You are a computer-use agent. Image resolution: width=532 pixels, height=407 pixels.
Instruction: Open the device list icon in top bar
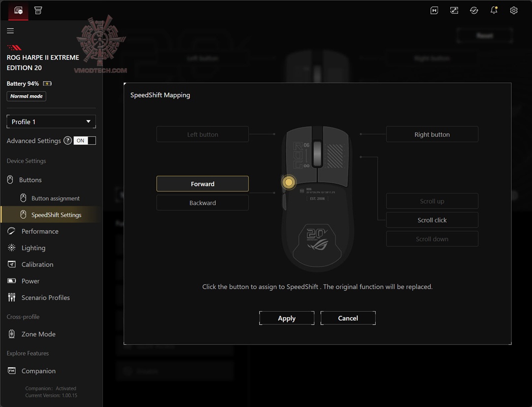pos(18,10)
